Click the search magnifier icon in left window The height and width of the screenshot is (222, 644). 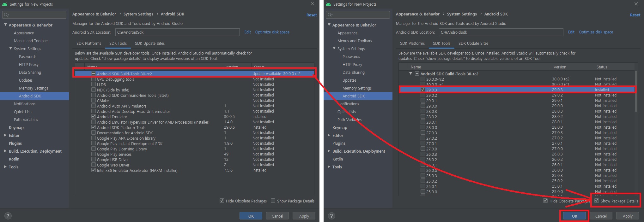(x=6, y=15)
